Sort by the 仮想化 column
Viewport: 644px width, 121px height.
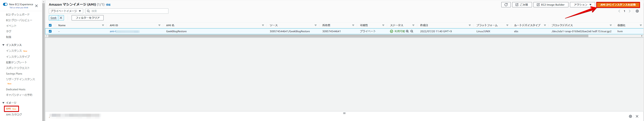click(x=640, y=25)
